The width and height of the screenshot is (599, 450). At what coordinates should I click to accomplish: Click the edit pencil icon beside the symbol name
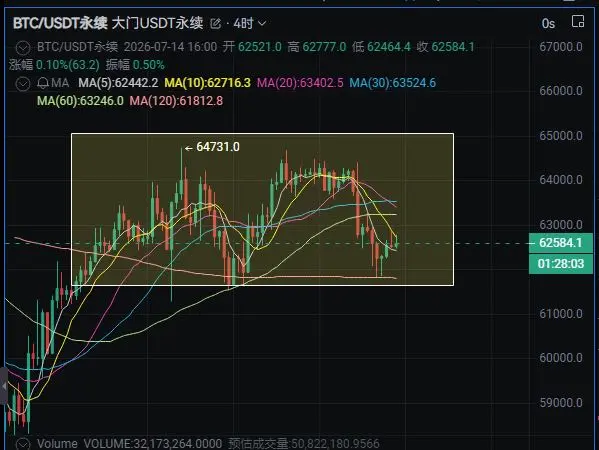(x=215, y=24)
